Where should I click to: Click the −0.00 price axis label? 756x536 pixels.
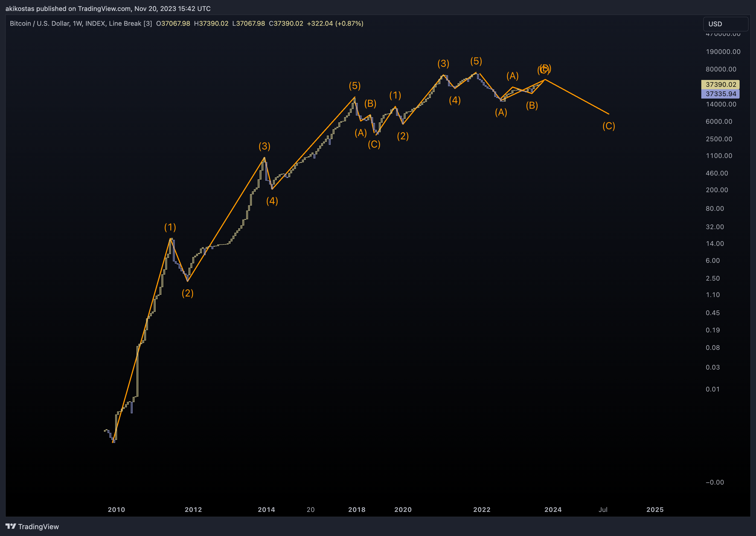click(715, 483)
